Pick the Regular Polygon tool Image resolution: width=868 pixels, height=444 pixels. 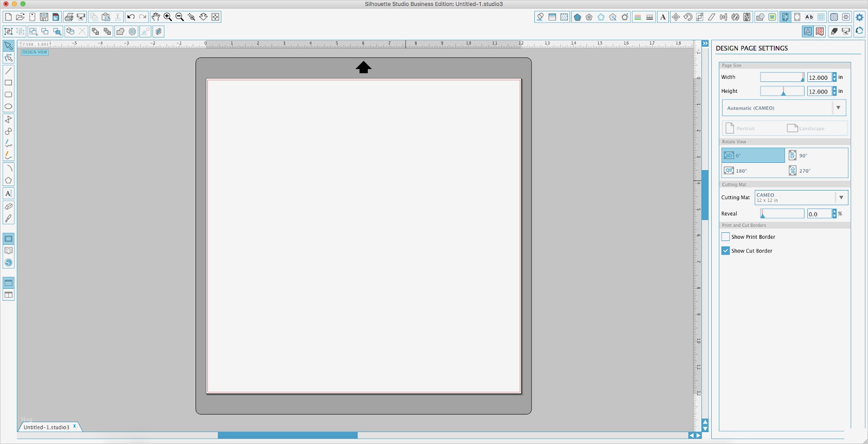[8, 180]
